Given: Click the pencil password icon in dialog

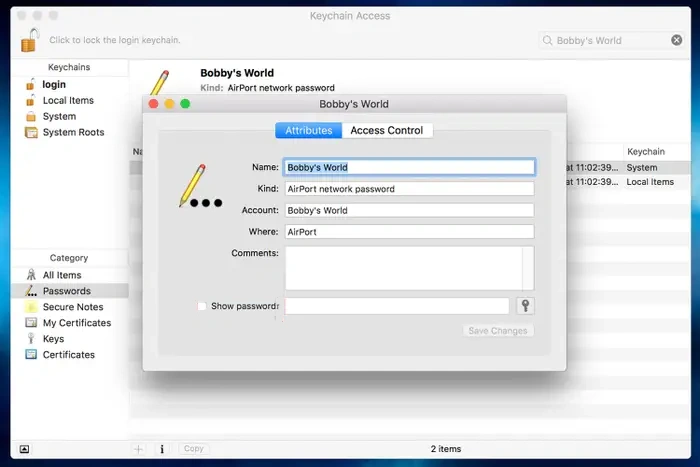Looking at the screenshot, I should pos(200,186).
